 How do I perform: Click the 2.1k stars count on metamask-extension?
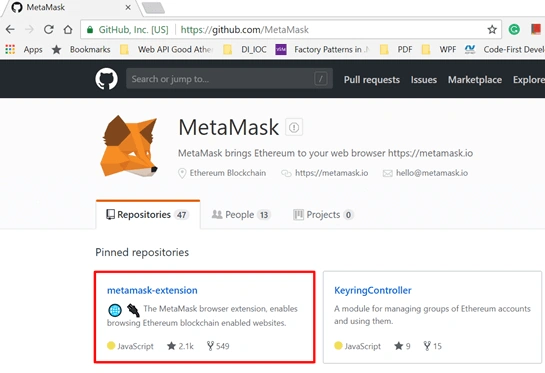point(180,346)
